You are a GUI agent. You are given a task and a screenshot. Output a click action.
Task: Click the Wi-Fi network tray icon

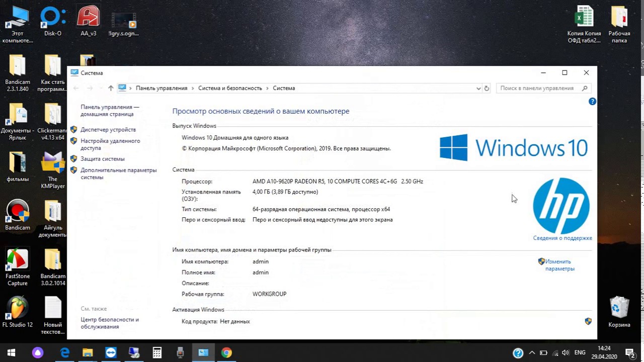(554, 352)
